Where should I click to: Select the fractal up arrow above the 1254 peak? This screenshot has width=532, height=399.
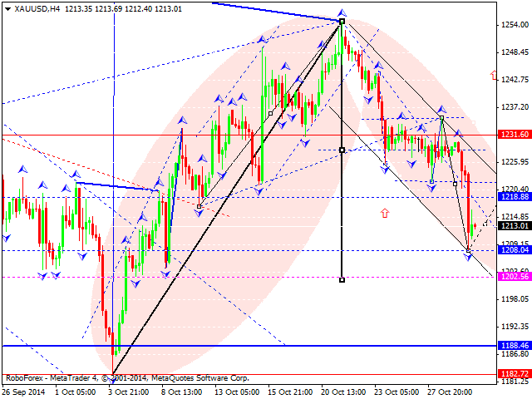[342, 13]
